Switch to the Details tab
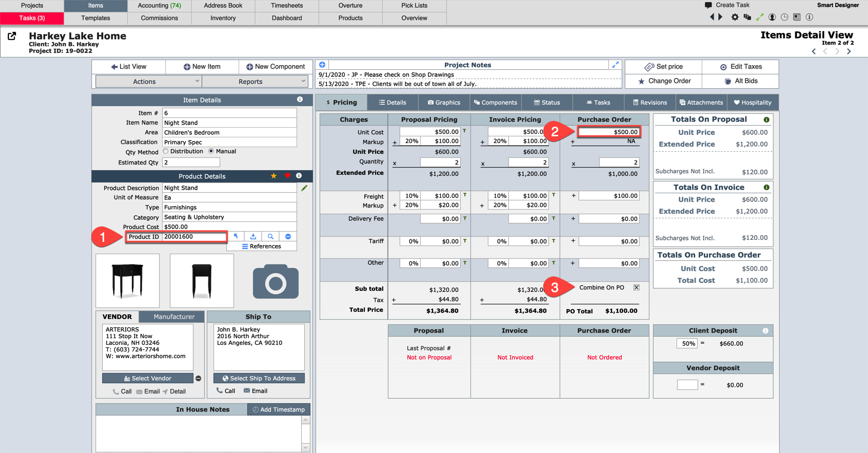The image size is (868, 453). click(393, 102)
